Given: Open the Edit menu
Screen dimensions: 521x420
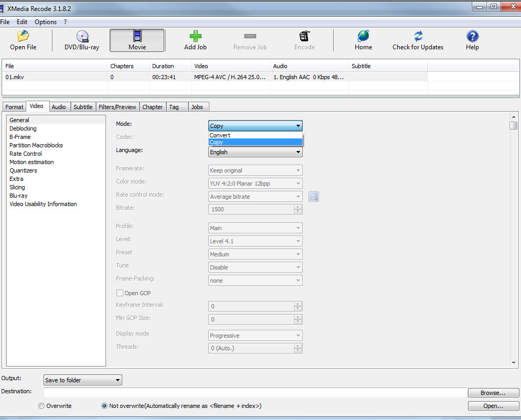Looking at the screenshot, I should 22,22.
